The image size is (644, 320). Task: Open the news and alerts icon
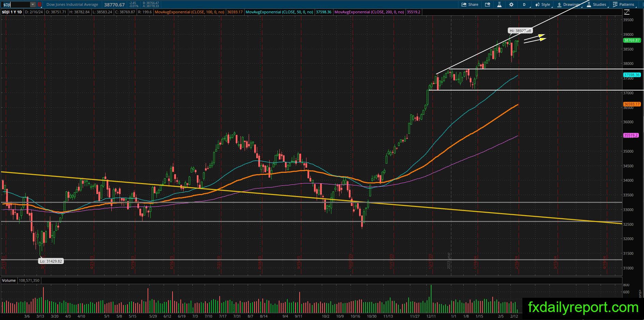(488, 4)
